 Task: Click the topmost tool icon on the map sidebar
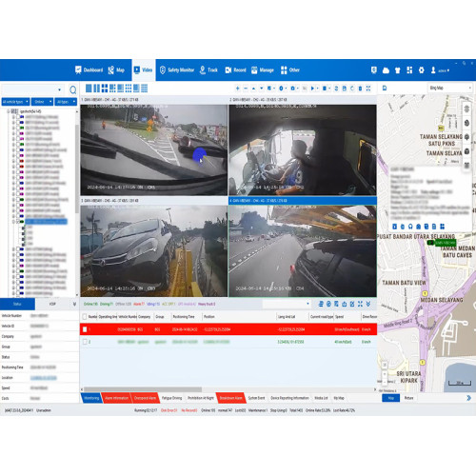[x=466, y=109]
